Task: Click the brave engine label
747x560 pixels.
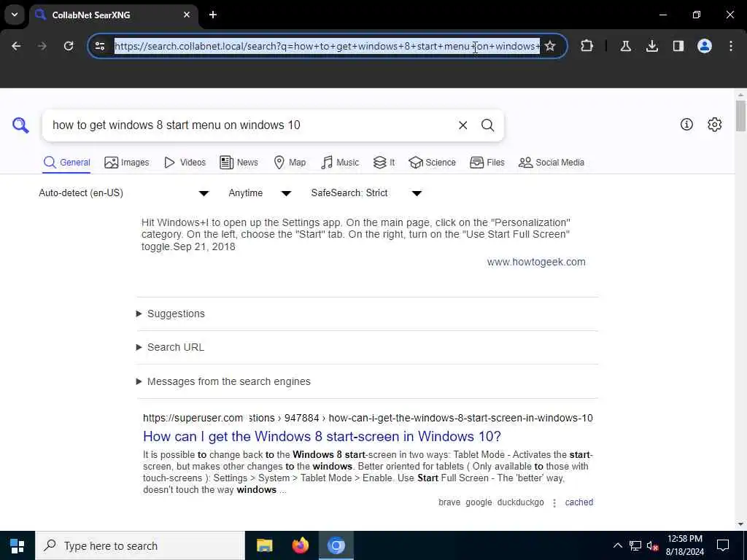Action: pos(449,502)
